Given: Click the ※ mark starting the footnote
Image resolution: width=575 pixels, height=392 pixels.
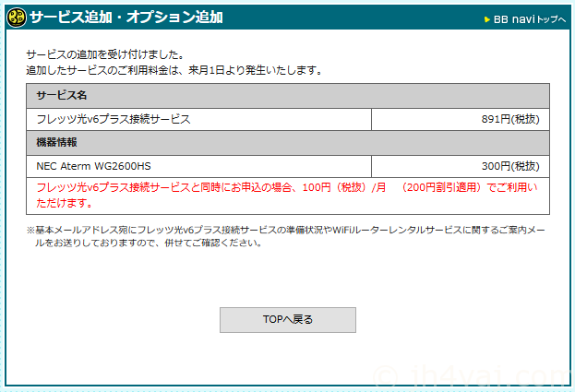Looking at the screenshot, I should (30, 231).
